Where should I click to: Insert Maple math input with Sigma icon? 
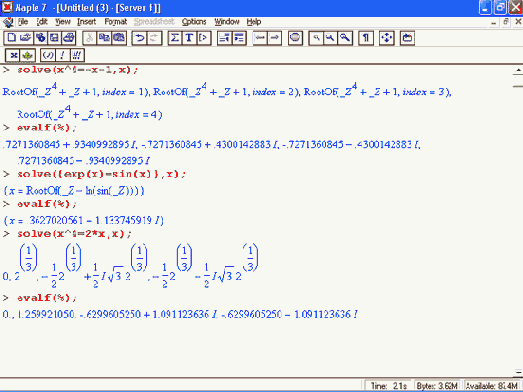175,38
